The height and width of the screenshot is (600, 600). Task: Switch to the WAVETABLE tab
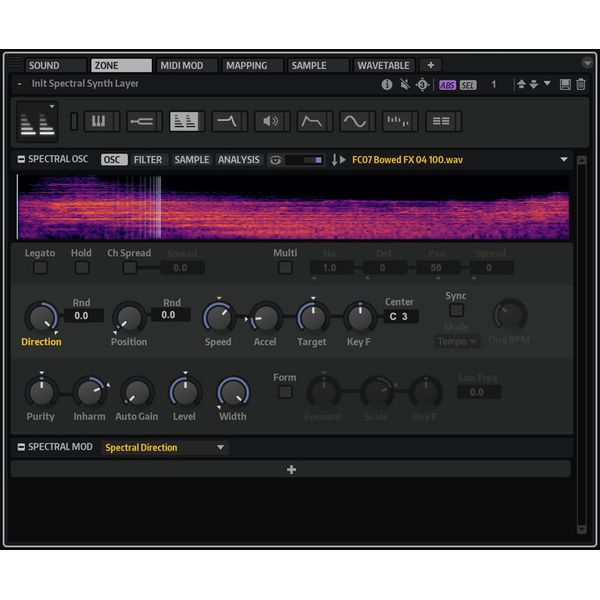pyautogui.click(x=384, y=65)
